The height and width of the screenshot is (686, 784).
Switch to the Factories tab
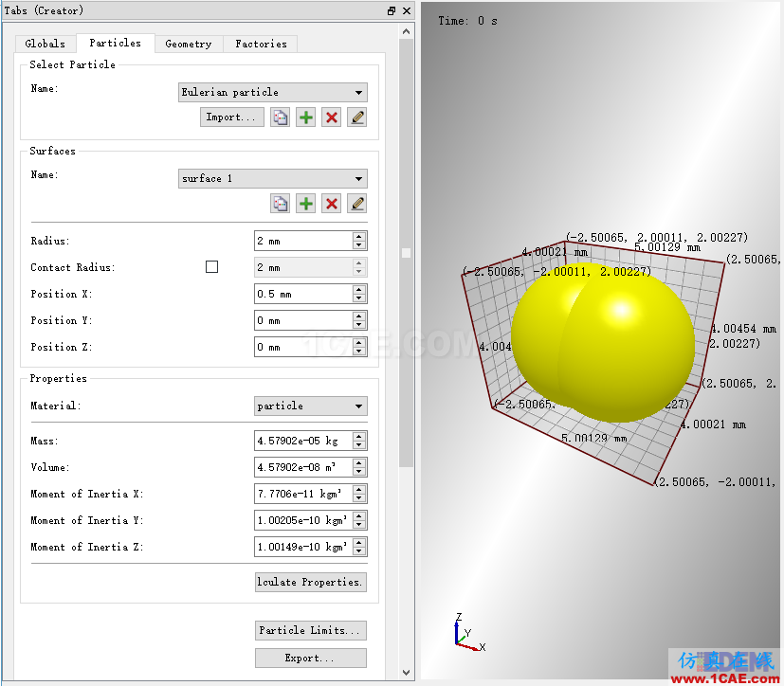pyautogui.click(x=261, y=44)
